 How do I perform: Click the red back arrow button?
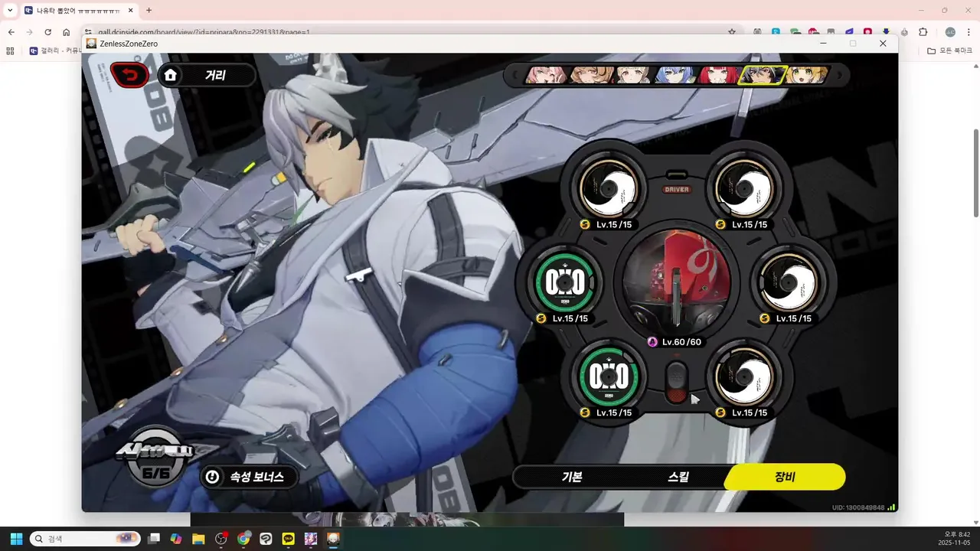pyautogui.click(x=131, y=75)
